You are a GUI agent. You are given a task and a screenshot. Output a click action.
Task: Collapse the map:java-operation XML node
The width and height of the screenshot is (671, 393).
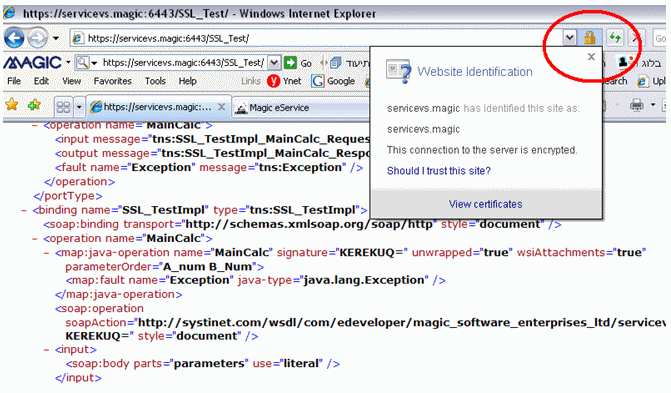click(46, 253)
